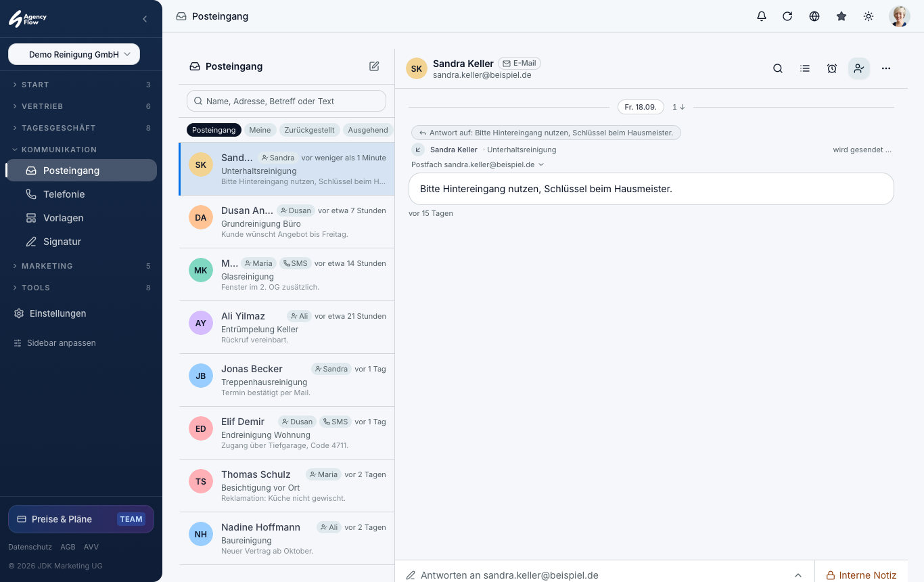Collapse the KOMMUNIKATION section

coord(81,150)
